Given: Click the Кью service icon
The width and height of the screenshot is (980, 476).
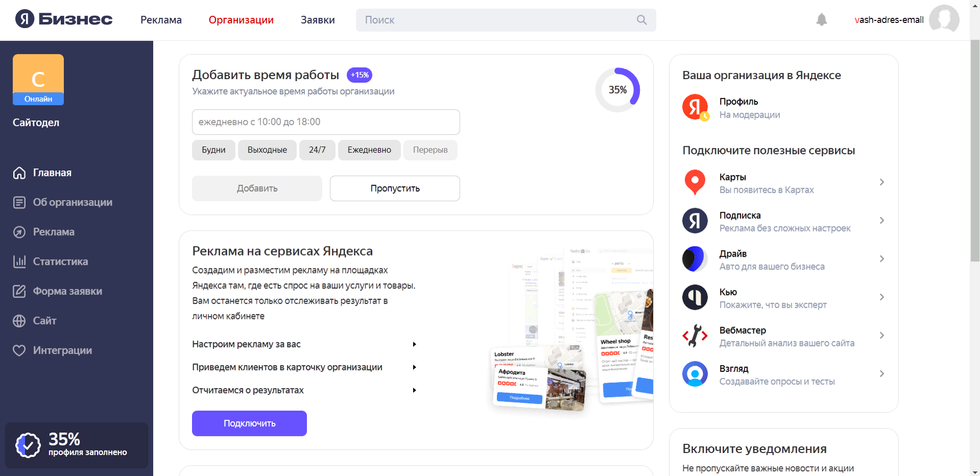Looking at the screenshot, I should (695, 297).
